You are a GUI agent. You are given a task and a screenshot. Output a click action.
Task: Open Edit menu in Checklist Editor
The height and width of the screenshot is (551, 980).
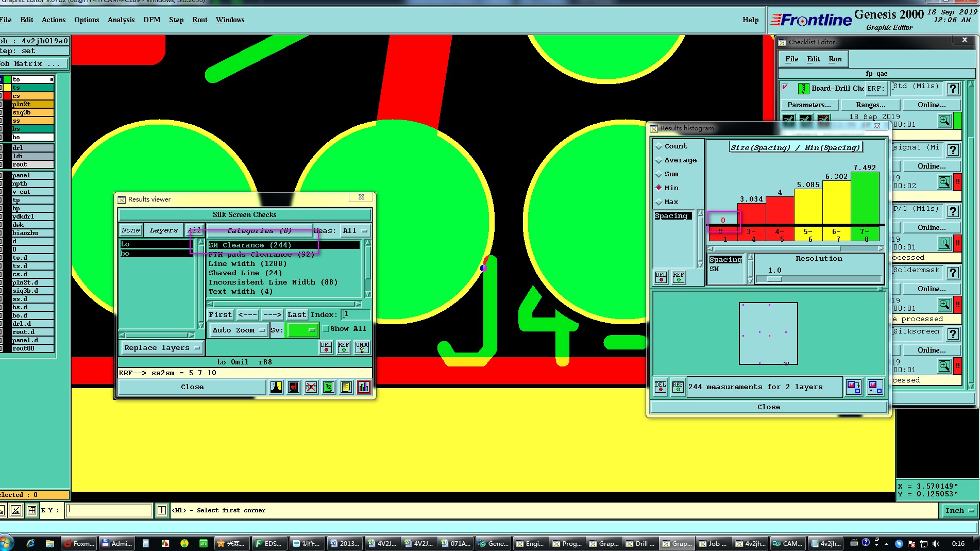814,59
